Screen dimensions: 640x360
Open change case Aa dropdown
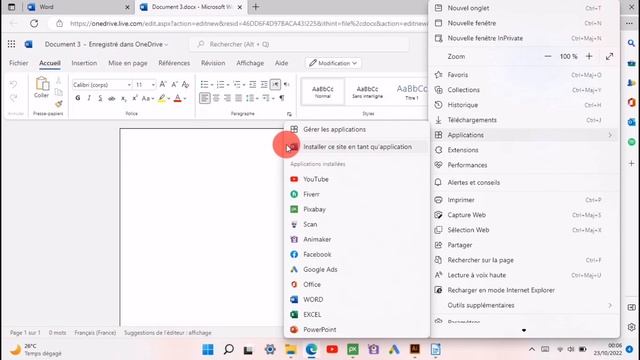click(x=148, y=98)
